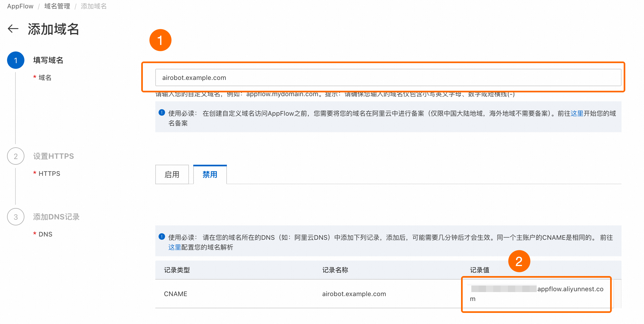Select CNAME record type cell

coord(176,294)
